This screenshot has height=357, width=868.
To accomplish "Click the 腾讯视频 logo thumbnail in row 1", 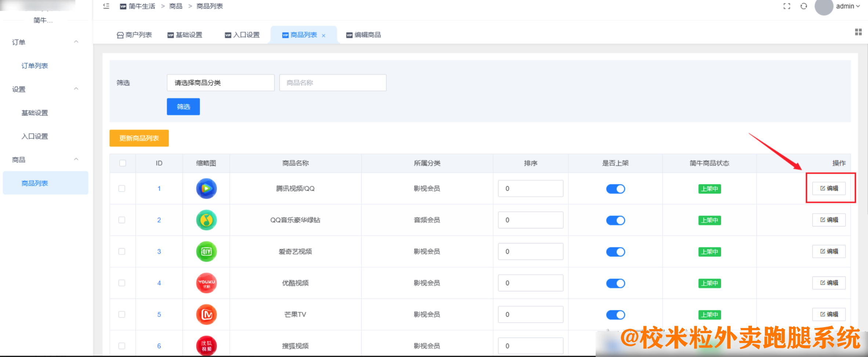I will (x=206, y=188).
